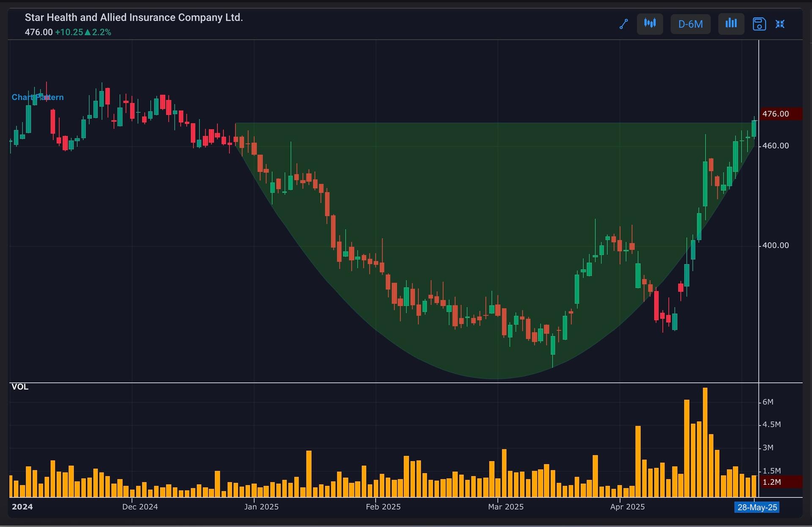Click the 1.5M volume axis label
Viewport: 812px width, 527px height.
point(772,471)
